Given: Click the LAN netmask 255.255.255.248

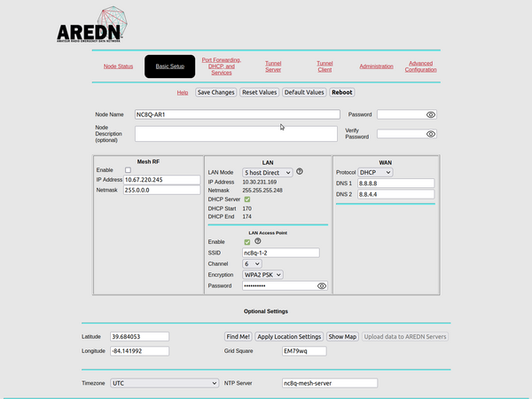Looking at the screenshot, I should (262, 191).
